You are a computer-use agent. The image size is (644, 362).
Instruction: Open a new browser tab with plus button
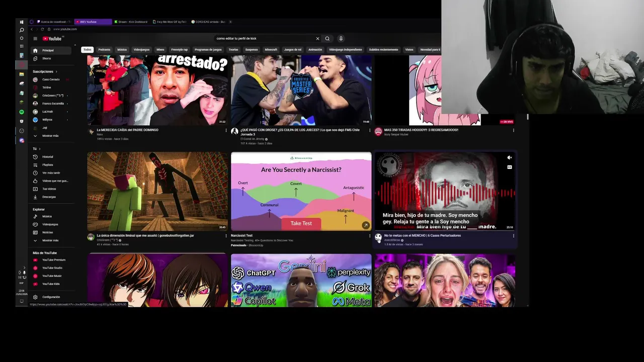pos(230,22)
